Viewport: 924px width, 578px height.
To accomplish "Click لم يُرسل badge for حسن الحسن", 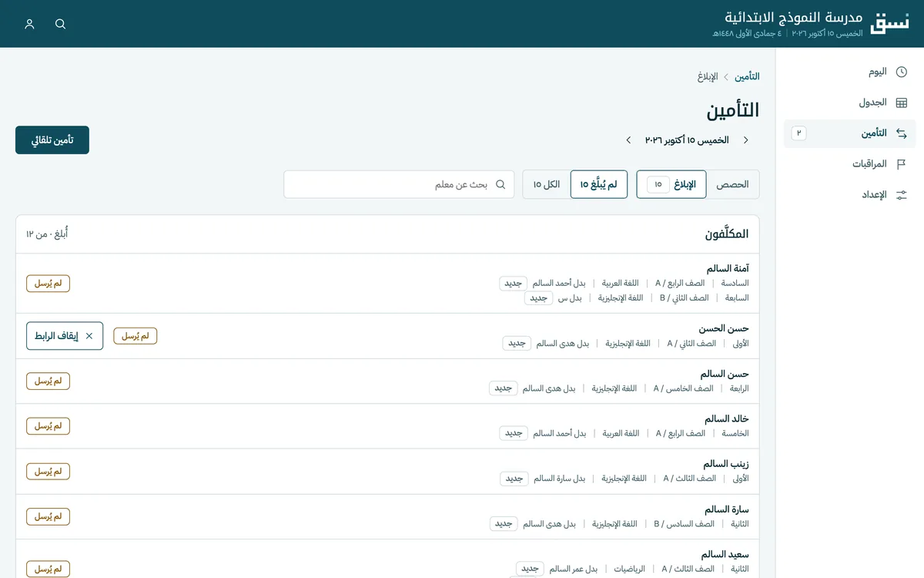I will click(x=136, y=336).
